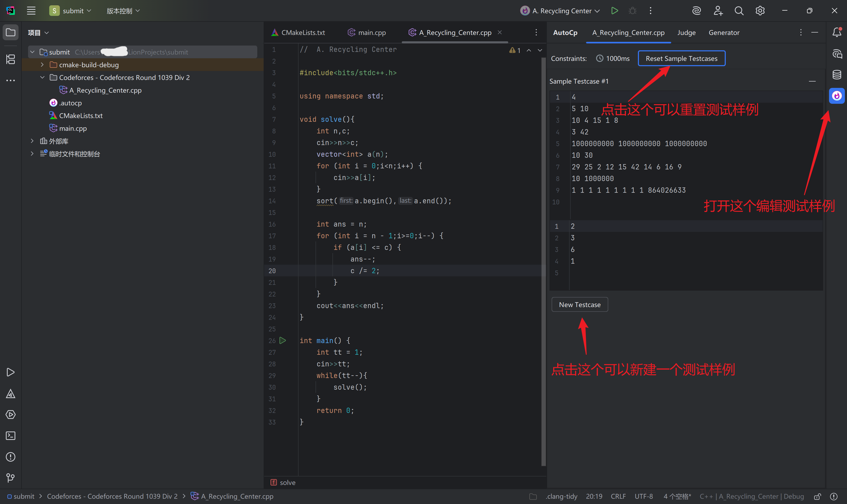
Task: Open the CMake tool window icon
Action: (11, 394)
